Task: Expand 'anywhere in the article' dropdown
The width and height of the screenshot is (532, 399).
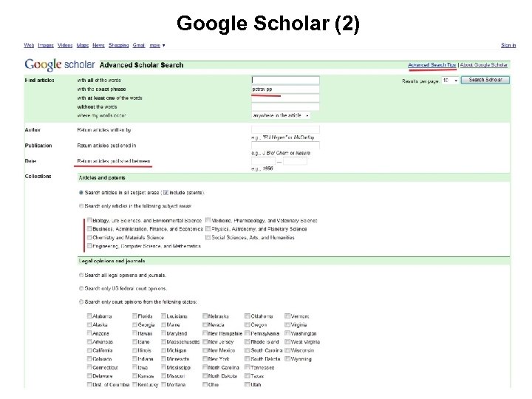Action: click(281, 115)
